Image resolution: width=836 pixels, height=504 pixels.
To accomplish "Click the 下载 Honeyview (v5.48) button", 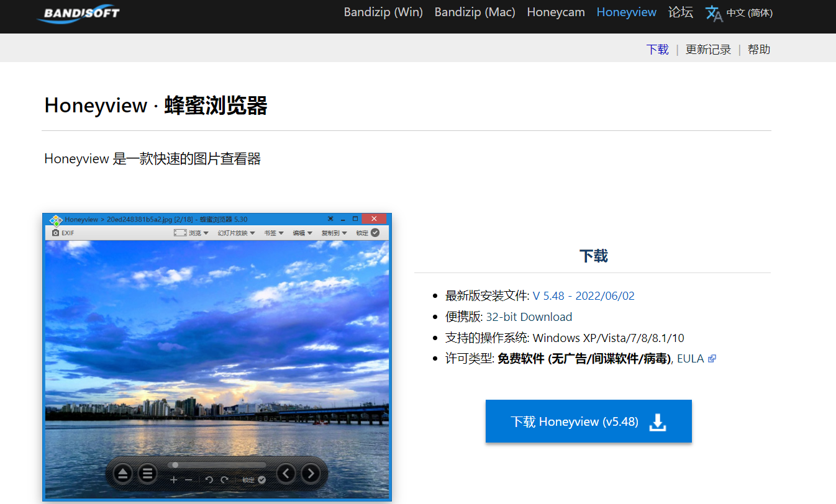I will click(x=588, y=421).
